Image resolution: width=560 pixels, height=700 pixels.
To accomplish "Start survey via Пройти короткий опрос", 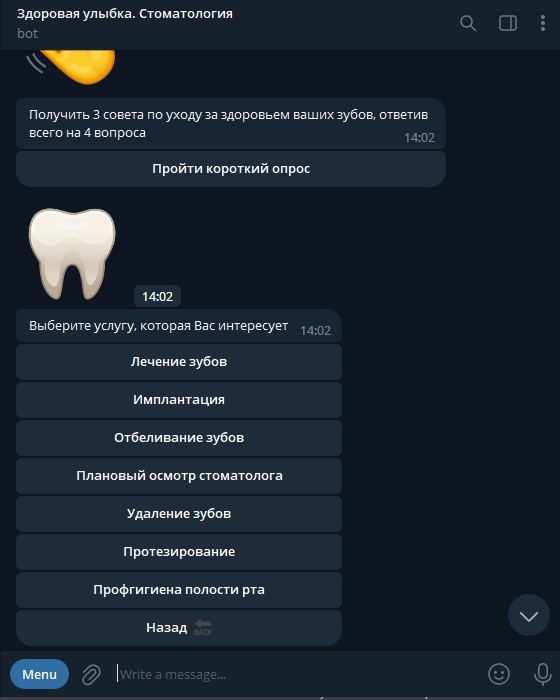I will coord(231,169).
